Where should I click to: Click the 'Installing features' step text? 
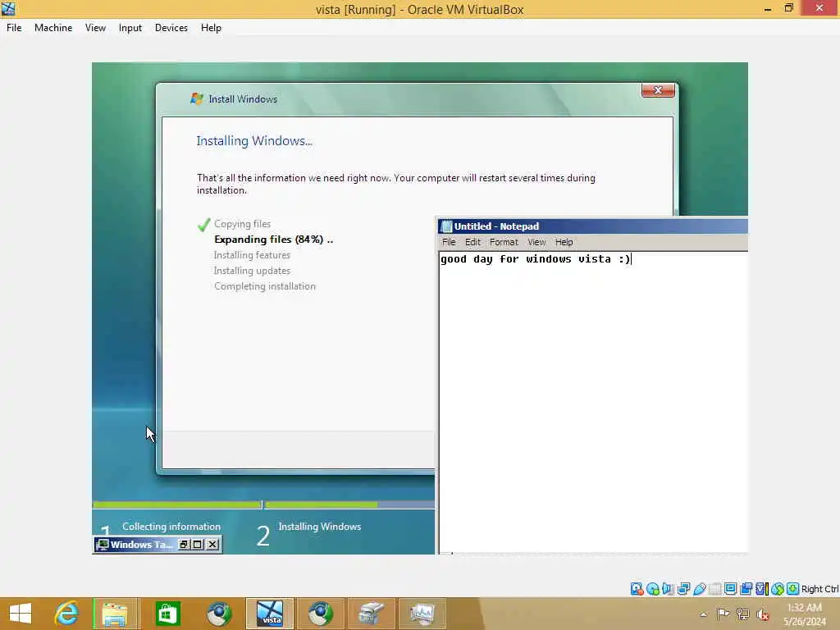pyautogui.click(x=252, y=255)
